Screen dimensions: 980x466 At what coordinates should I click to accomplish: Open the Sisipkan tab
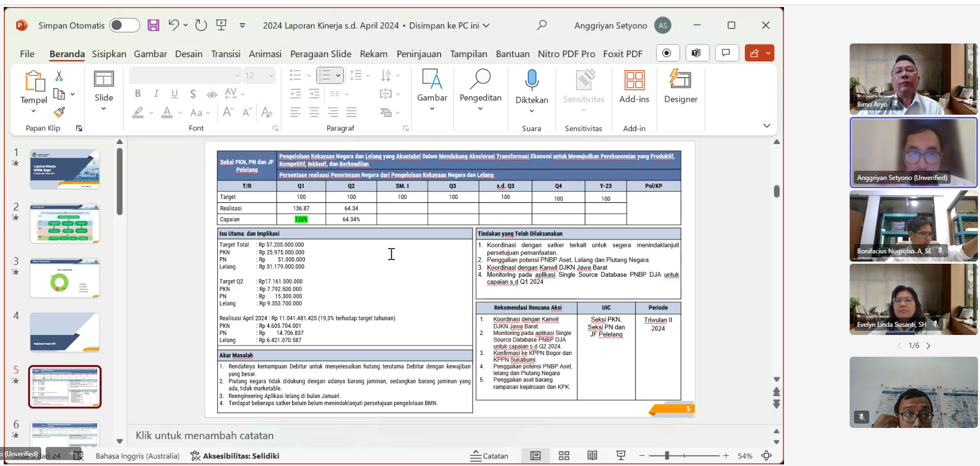point(109,54)
